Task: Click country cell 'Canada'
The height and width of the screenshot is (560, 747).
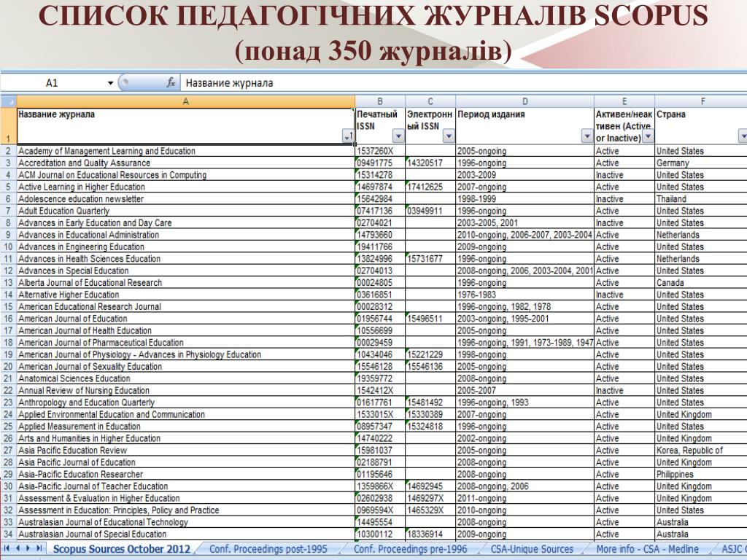Action: point(701,283)
